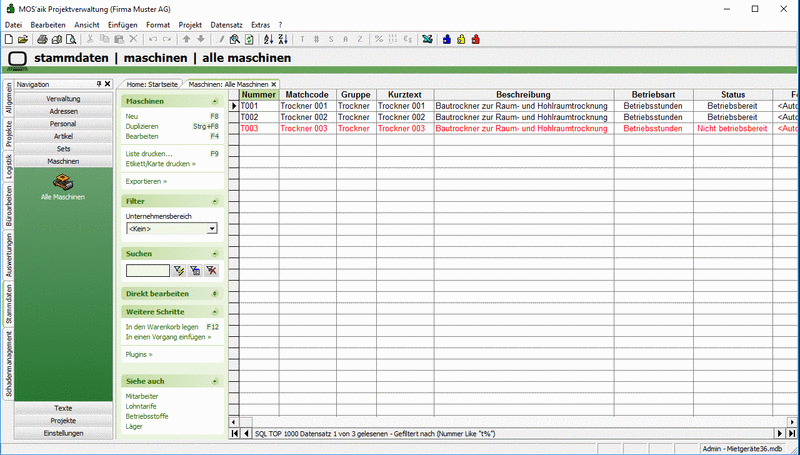Click the Einstellungen navigation button
Screen dimensions: 800x455
point(64,433)
